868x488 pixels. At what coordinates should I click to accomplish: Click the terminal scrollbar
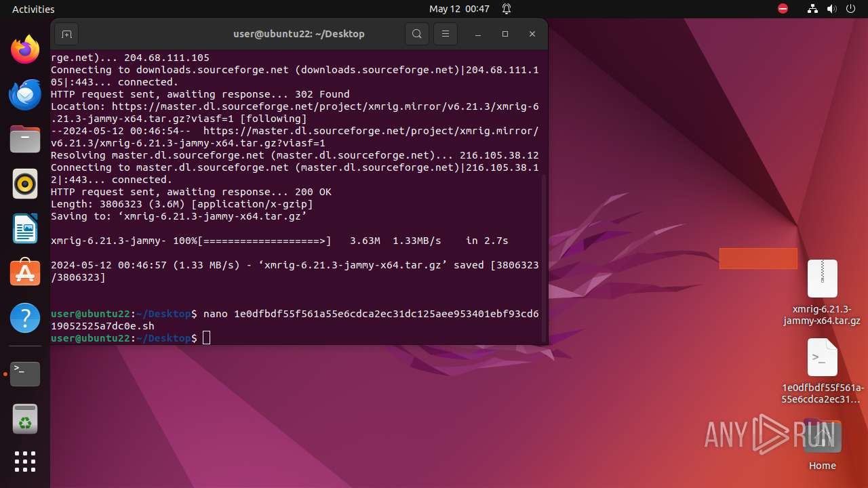pyautogui.click(x=543, y=258)
